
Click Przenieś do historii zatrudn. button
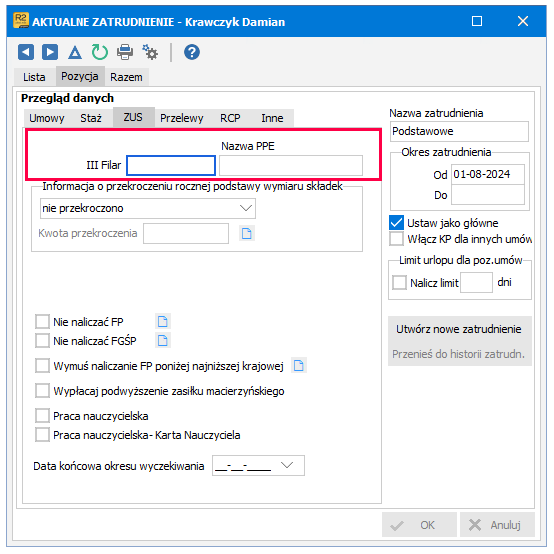459,354
